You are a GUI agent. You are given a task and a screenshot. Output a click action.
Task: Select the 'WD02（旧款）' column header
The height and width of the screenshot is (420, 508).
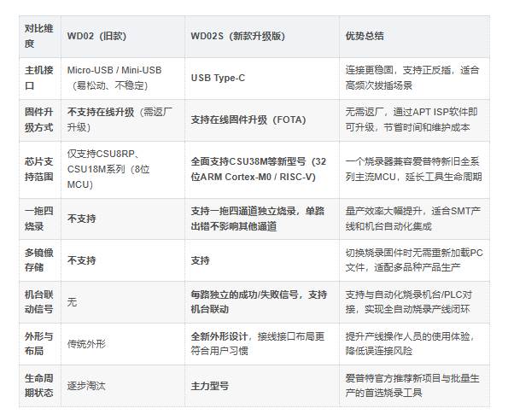pos(123,37)
